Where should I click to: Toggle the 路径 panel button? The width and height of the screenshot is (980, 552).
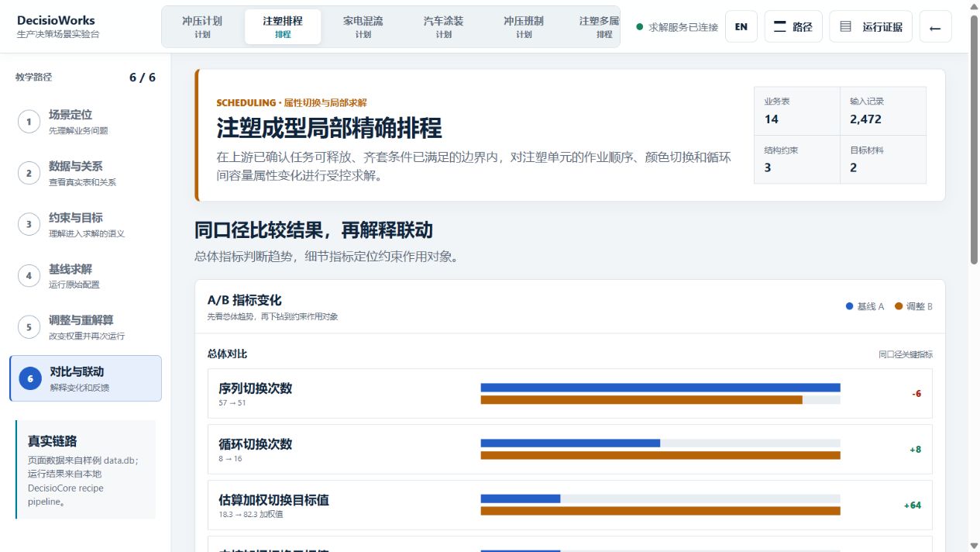click(x=793, y=27)
